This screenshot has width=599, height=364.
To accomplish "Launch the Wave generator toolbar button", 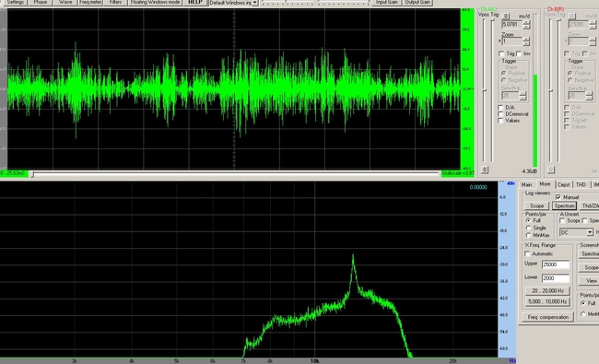I will pyautogui.click(x=65, y=2).
